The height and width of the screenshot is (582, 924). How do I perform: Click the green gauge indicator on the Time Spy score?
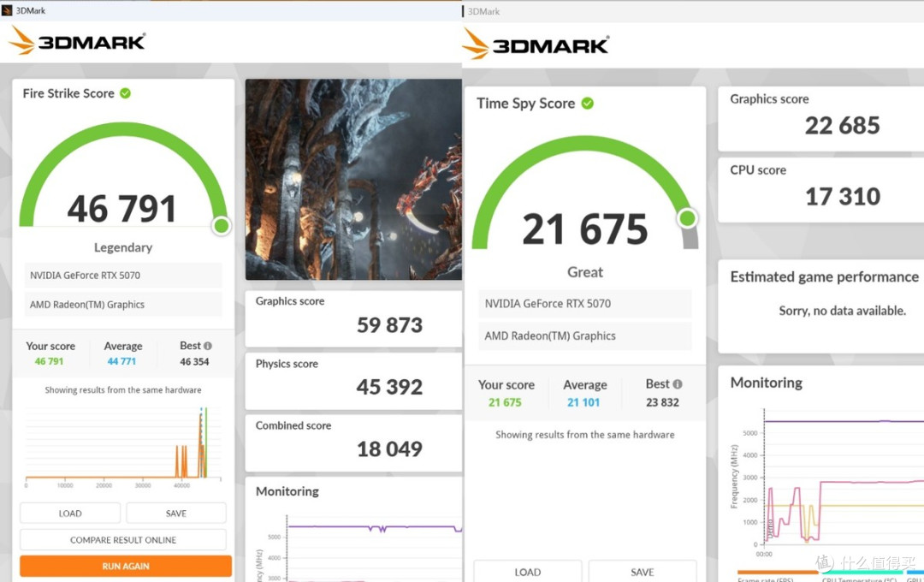(x=687, y=218)
